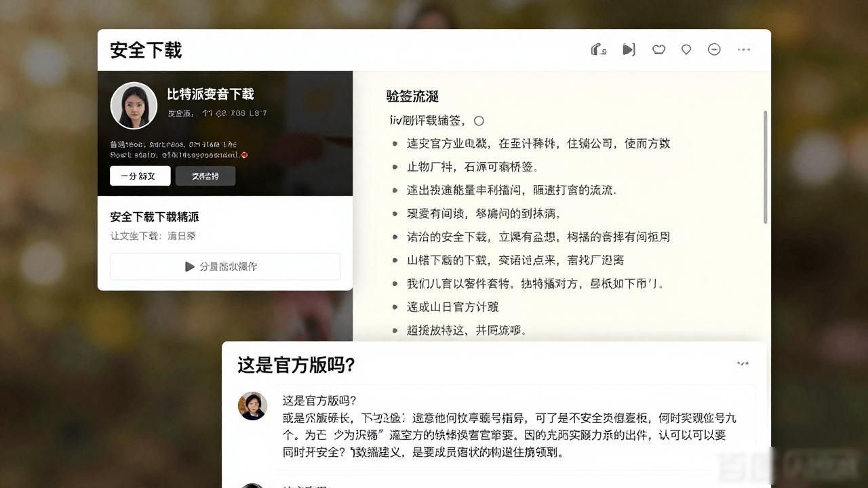This screenshot has height=488, width=868.
Task: Click the 验签流程 section heading
Action: pos(412,96)
